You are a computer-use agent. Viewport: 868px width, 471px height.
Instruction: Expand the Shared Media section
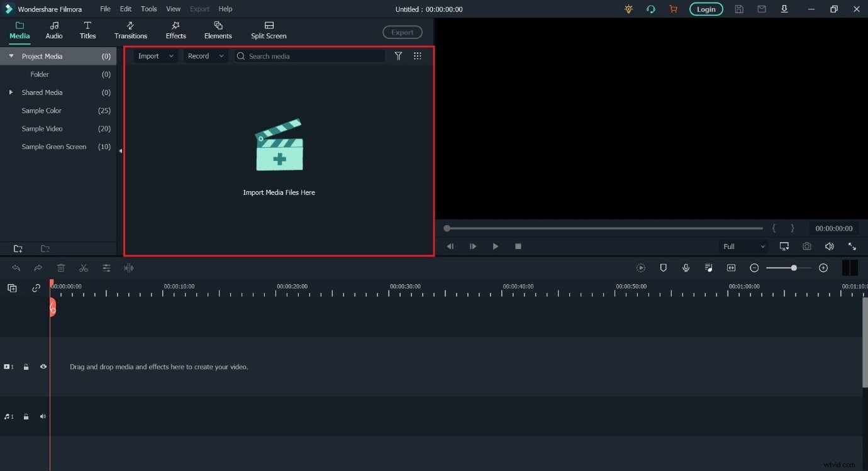(x=11, y=92)
